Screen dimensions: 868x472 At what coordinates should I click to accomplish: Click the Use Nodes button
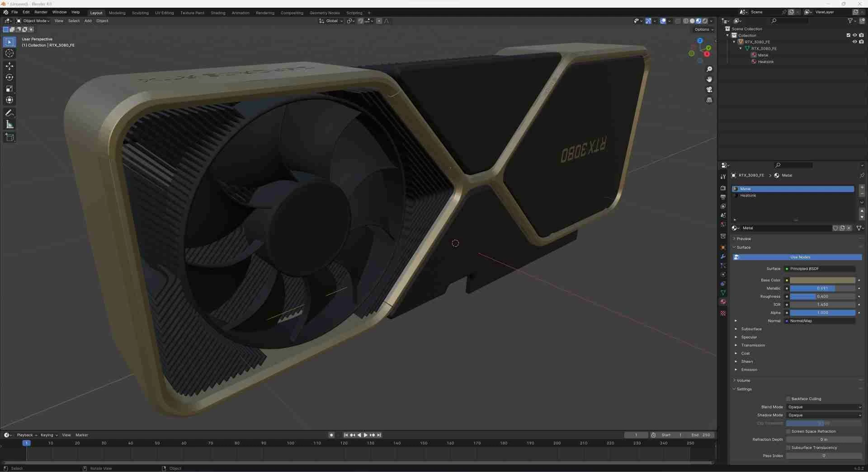797,257
